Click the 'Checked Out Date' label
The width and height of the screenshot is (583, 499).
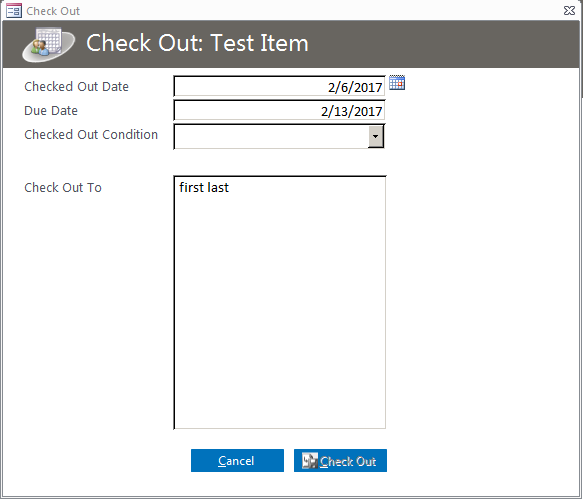77,87
